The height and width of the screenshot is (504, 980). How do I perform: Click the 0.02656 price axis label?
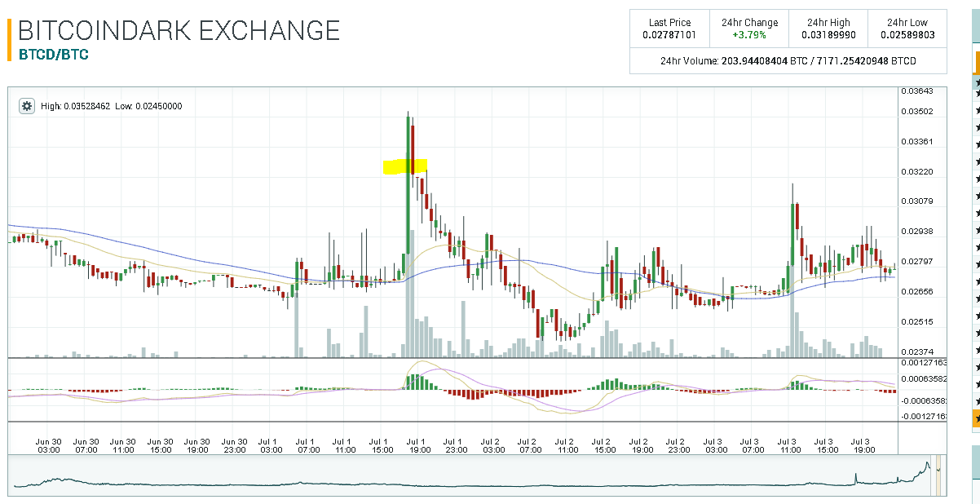[916, 291]
